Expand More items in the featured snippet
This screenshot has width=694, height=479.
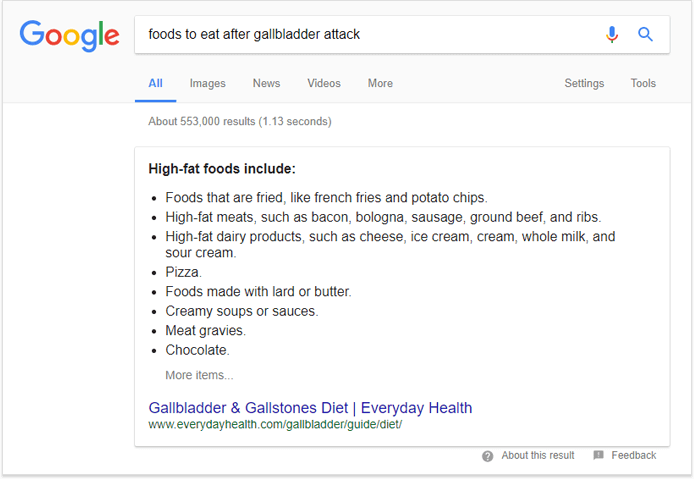click(199, 375)
